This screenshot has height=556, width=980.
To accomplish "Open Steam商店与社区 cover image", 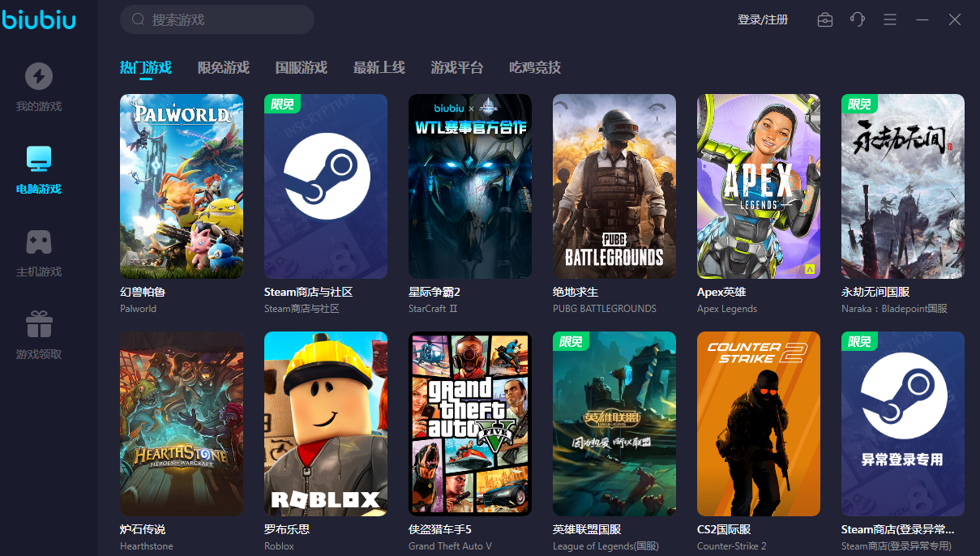I will 326,186.
